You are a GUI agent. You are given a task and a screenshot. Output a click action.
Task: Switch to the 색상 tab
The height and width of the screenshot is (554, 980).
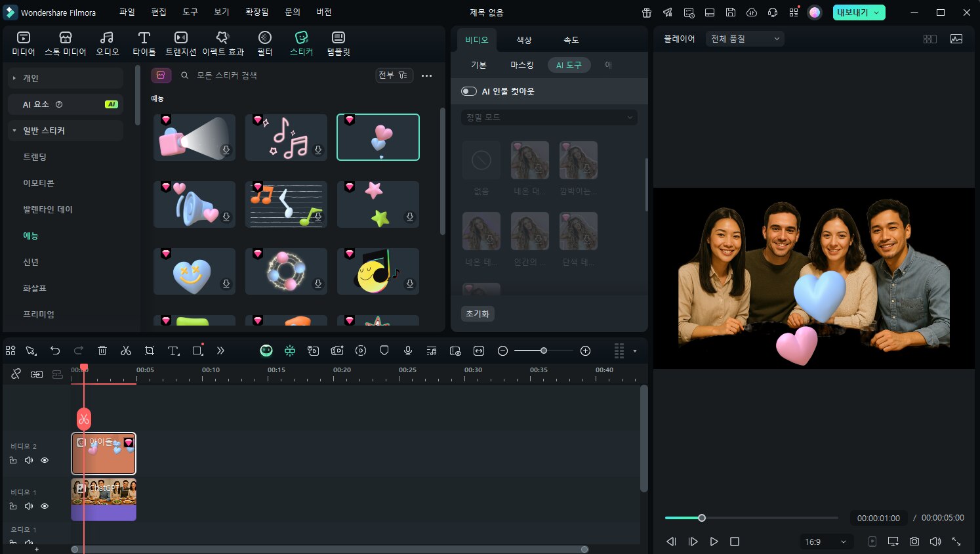click(x=524, y=40)
